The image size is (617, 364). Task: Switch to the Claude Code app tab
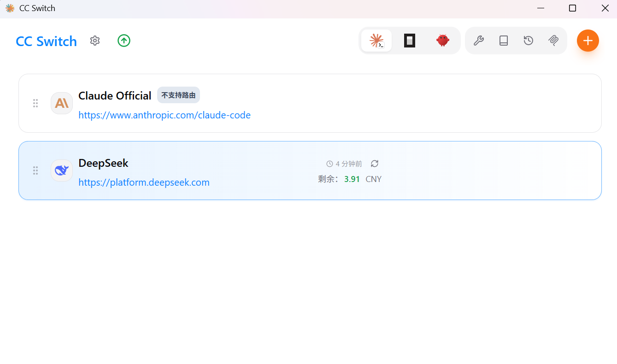[376, 41]
